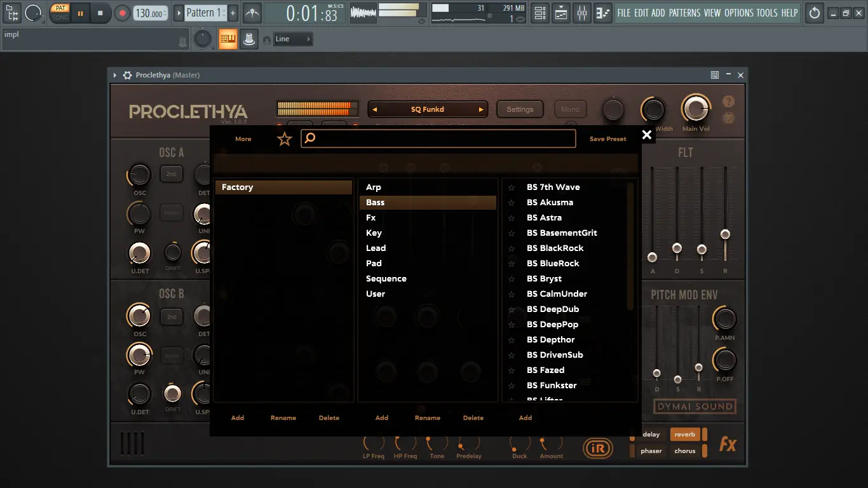
Task: Click Add under the Factory bank column
Action: 238,417
